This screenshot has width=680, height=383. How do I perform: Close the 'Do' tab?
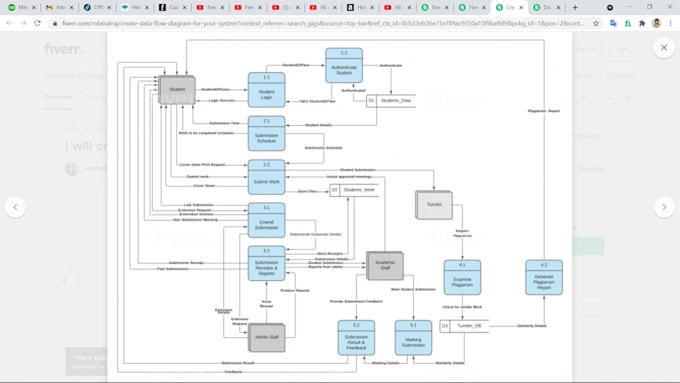coord(558,7)
